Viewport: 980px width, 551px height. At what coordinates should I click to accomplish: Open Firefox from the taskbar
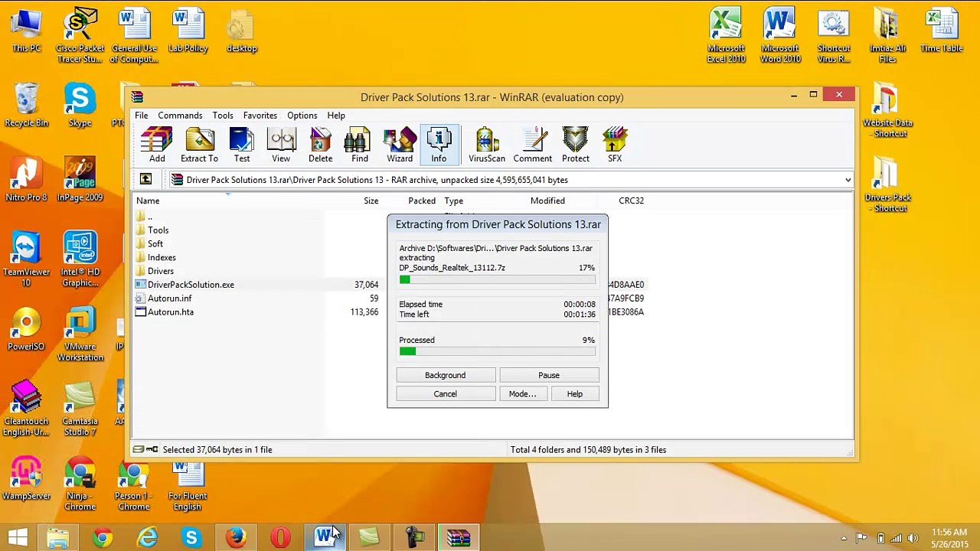(236, 537)
